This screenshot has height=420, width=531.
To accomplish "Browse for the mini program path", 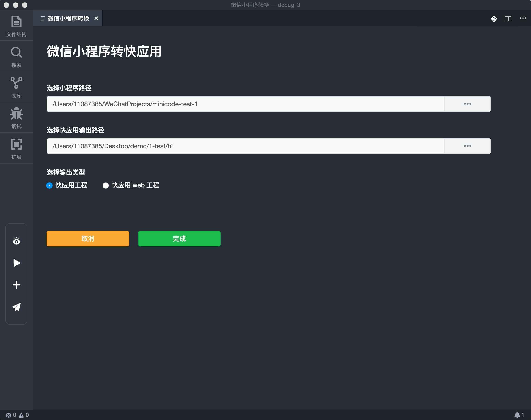I will click(467, 104).
